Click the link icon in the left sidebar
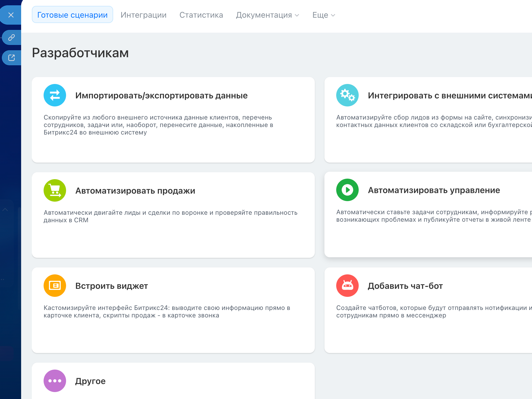This screenshot has width=532, height=399. coord(11,37)
